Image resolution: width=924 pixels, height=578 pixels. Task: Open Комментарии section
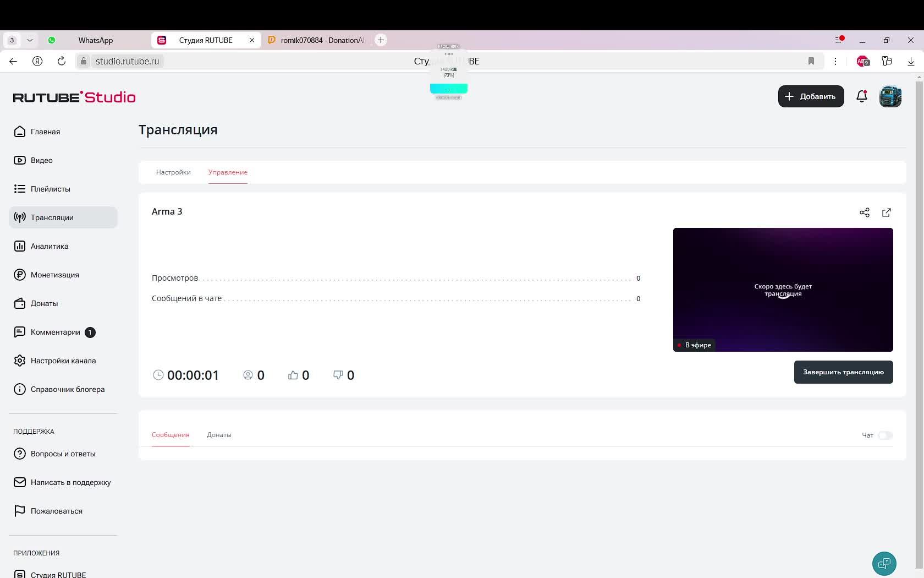[x=54, y=332]
